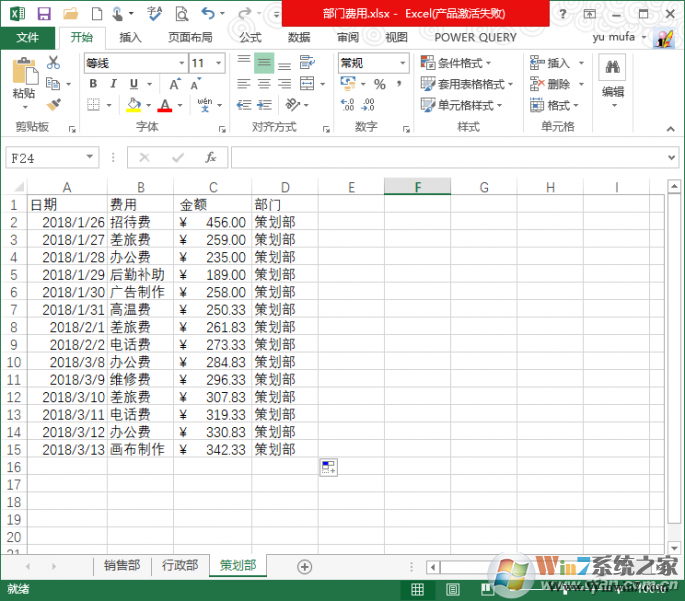Open the number format dropdown showing 常规
This screenshot has height=601, width=685.
point(403,63)
